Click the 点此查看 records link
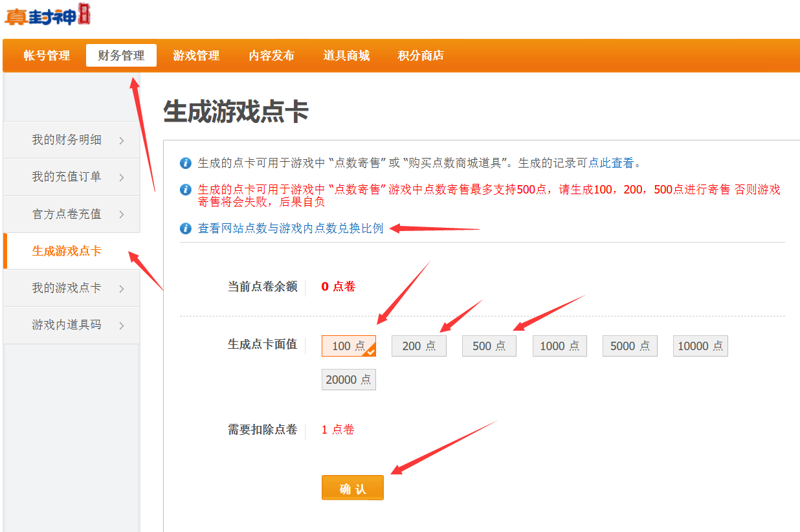 click(x=610, y=163)
